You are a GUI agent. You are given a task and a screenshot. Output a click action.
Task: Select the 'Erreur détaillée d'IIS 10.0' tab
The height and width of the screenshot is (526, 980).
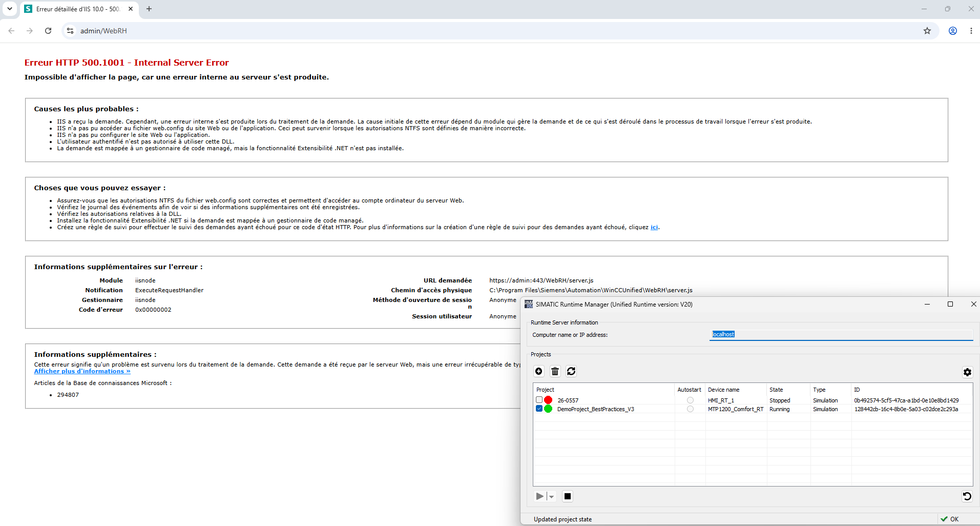tap(78, 9)
